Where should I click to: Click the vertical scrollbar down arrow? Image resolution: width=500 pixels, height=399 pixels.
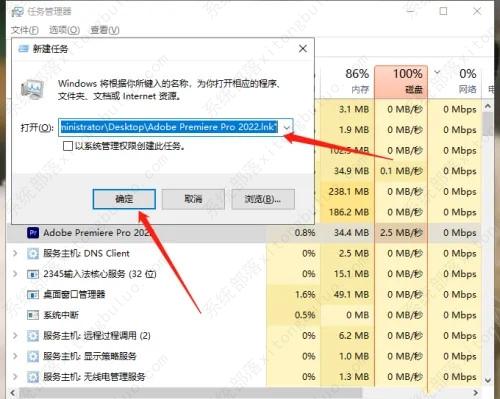pos(488,380)
